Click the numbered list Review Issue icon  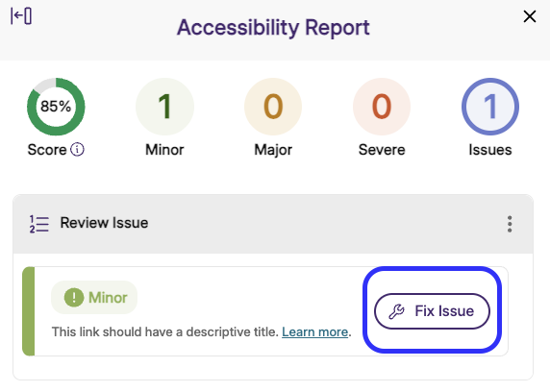(x=38, y=224)
